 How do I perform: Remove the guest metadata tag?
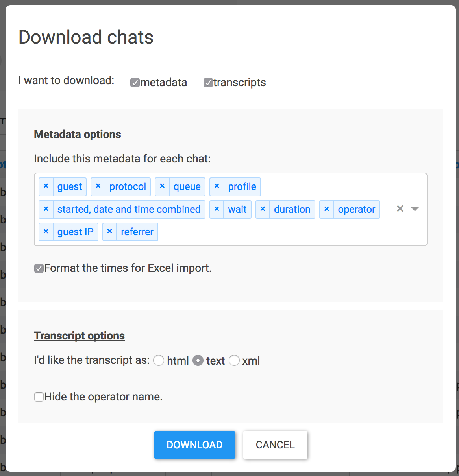46,186
